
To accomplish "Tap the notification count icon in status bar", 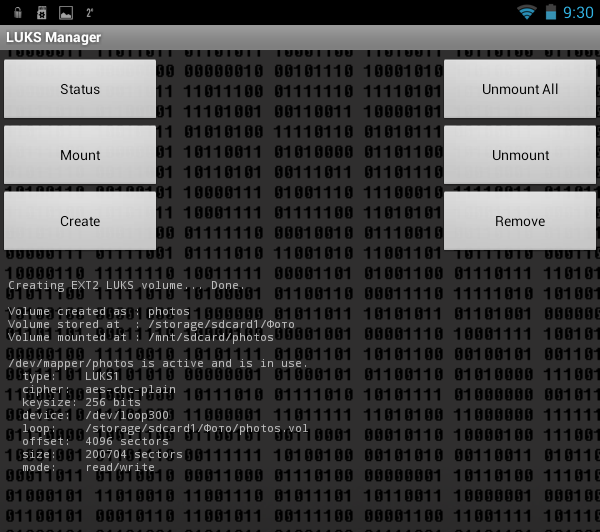I will (x=90, y=13).
